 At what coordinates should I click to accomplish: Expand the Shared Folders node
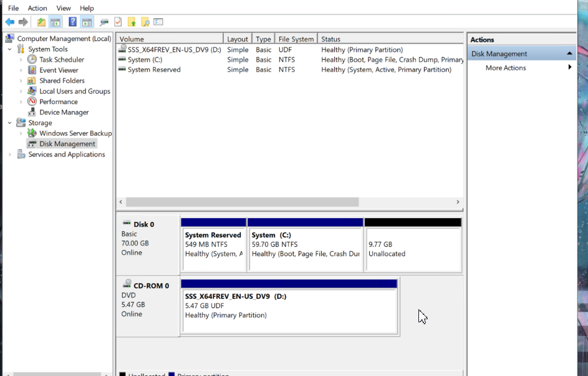coord(21,80)
